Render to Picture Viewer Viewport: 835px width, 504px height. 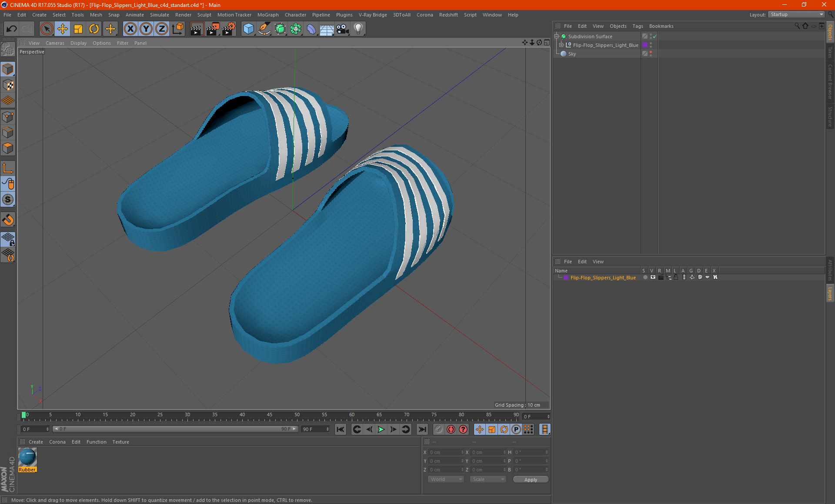213,29
